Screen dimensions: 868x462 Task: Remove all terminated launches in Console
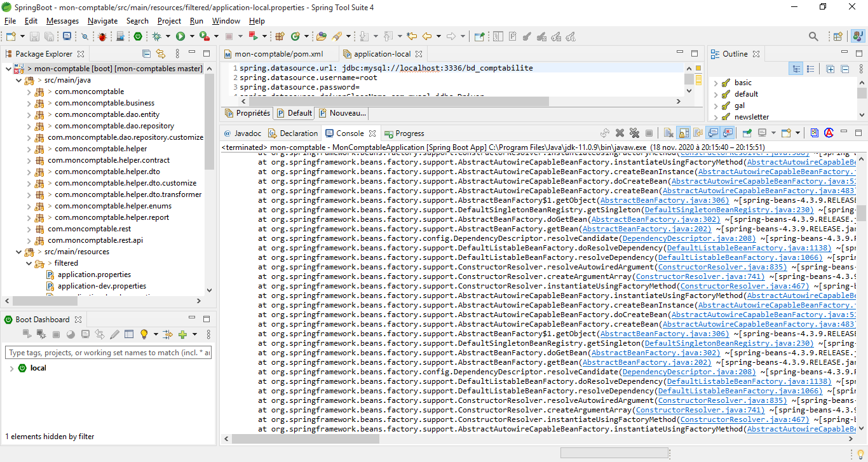pyautogui.click(x=634, y=133)
